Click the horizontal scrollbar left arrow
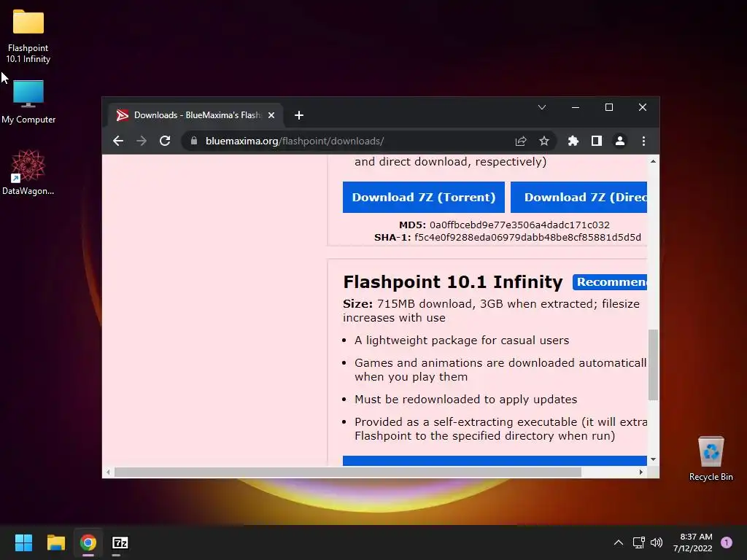Image resolution: width=747 pixels, height=560 pixels. coord(108,472)
